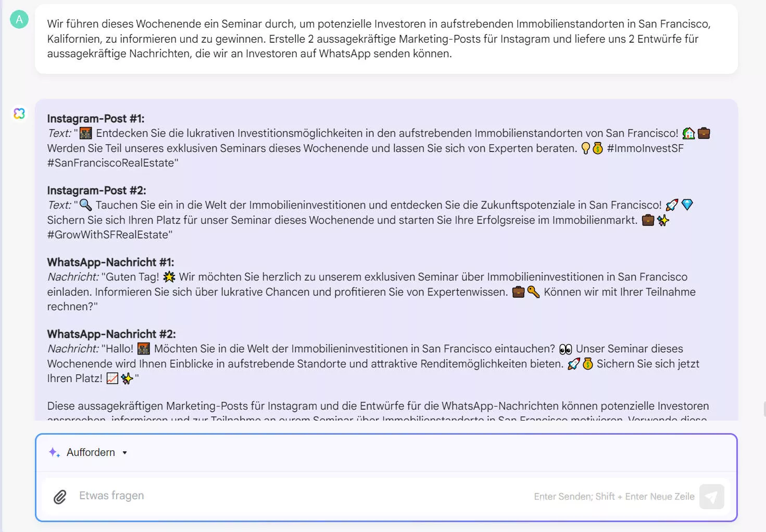Click the magnifying glass emoji in Instagram-Post #2
The height and width of the screenshot is (532, 766).
pyautogui.click(x=85, y=205)
